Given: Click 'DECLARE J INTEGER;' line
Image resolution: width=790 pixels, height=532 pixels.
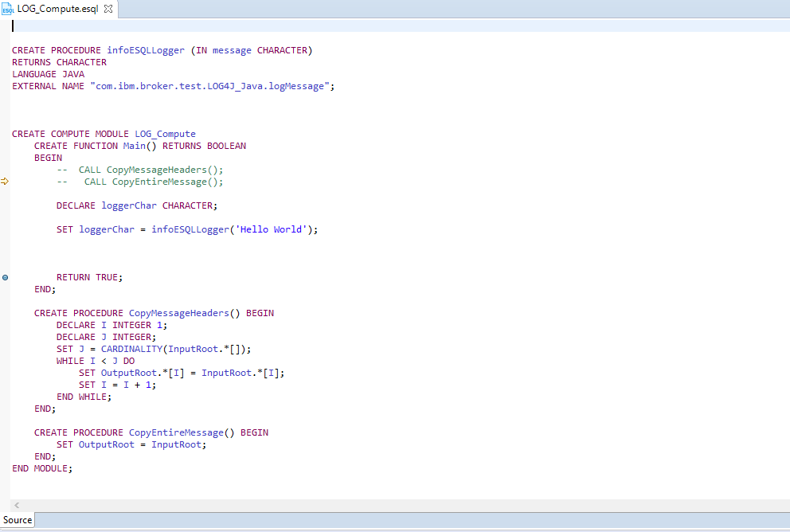Looking at the screenshot, I should coord(106,337).
